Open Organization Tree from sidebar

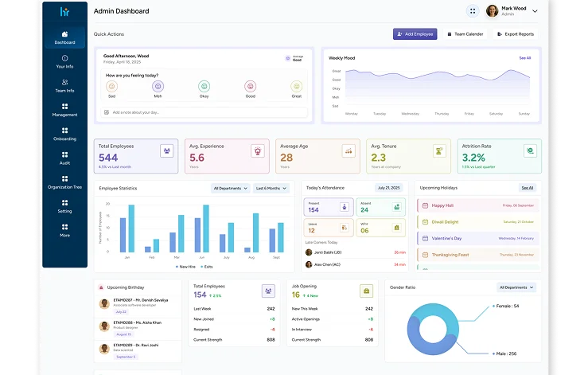pyautogui.click(x=65, y=182)
